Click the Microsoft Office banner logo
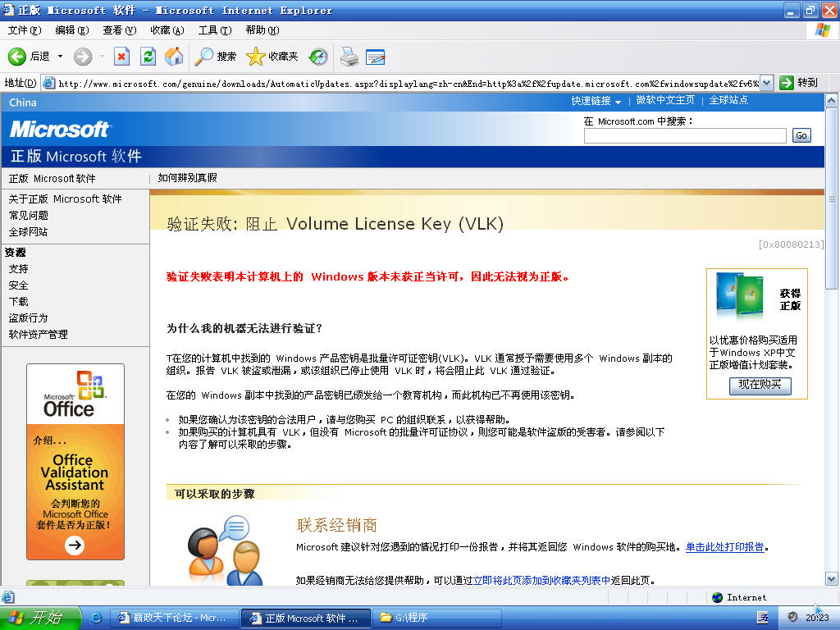The width and height of the screenshot is (840, 630). point(75,395)
